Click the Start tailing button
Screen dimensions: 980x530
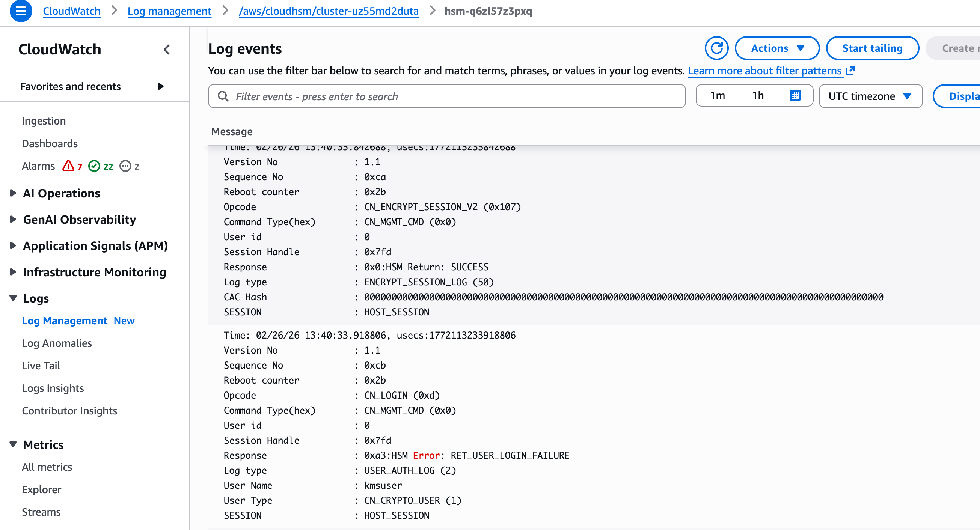tap(872, 48)
